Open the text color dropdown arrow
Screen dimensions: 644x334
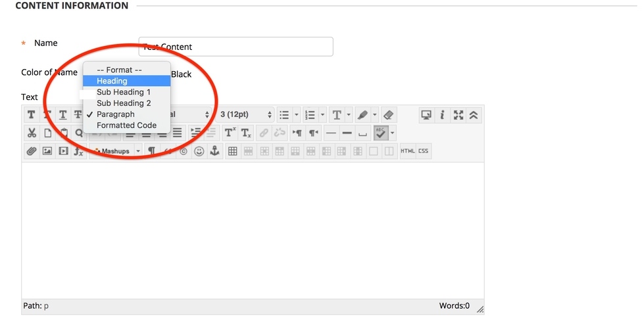(x=349, y=115)
